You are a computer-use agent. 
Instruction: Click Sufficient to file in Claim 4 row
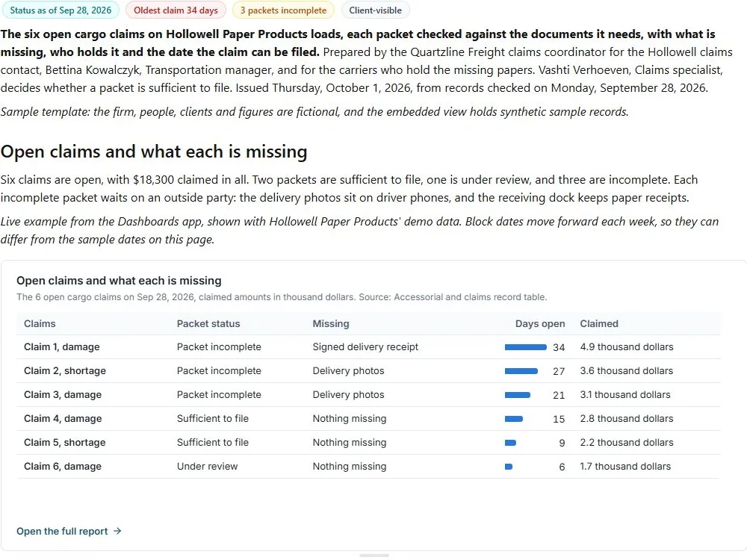point(212,419)
